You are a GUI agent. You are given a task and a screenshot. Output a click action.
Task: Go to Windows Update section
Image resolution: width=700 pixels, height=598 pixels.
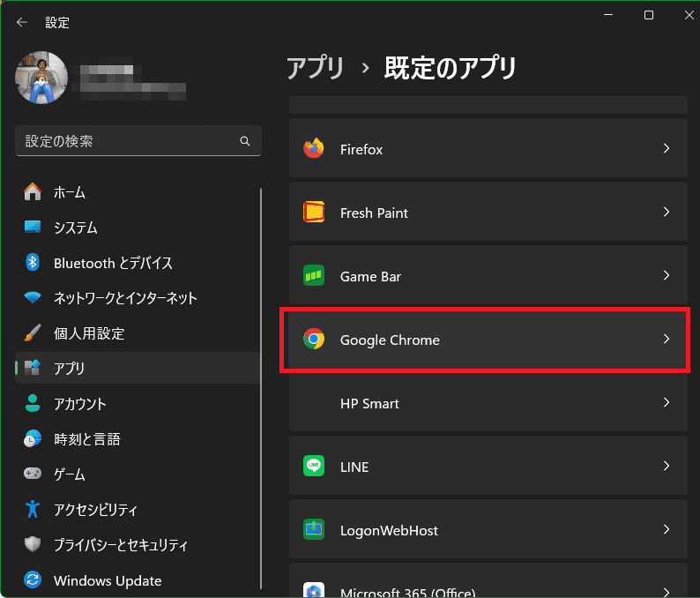coord(107,580)
